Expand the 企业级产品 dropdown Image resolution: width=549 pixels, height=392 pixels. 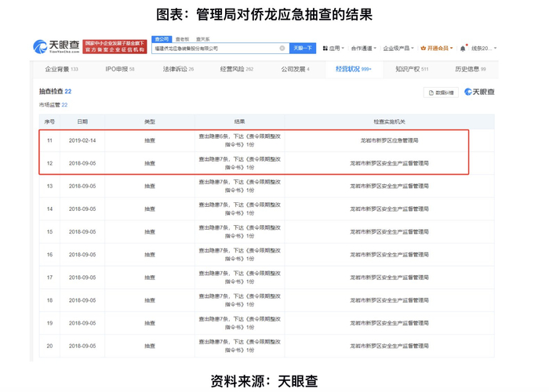click(x=397, y=49)
